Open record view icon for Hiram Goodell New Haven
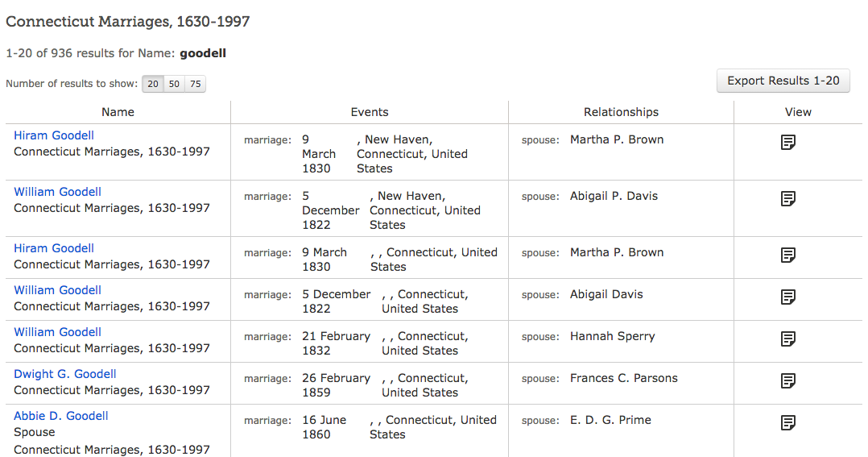This screenshot has height=457, width=868. pyautogui.click(x=788, y=143)
